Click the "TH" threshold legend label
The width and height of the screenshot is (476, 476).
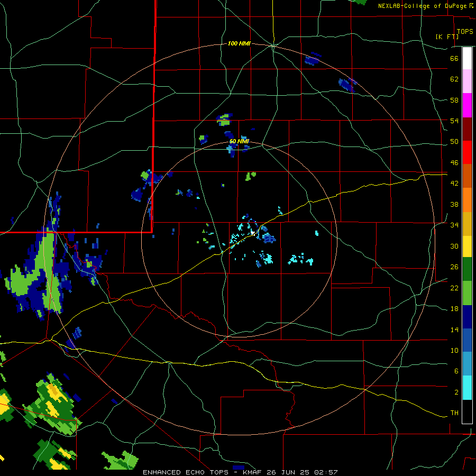(x=454, y=413)
